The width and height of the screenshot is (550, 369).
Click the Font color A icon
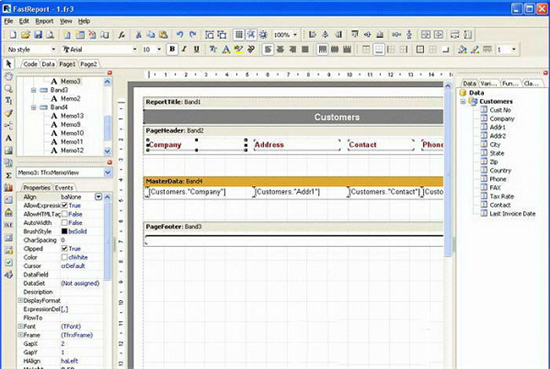click(226, 49)
